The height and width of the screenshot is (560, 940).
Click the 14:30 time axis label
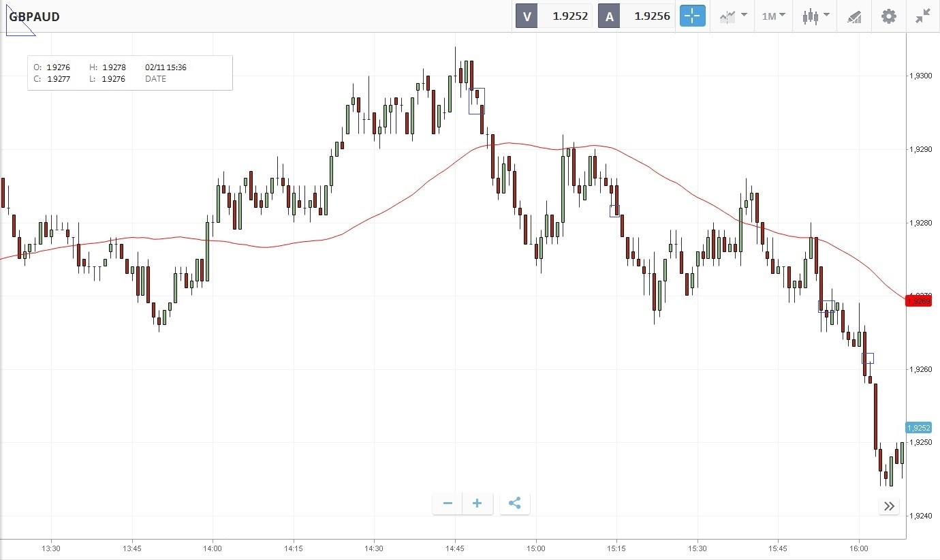[374, 548]
